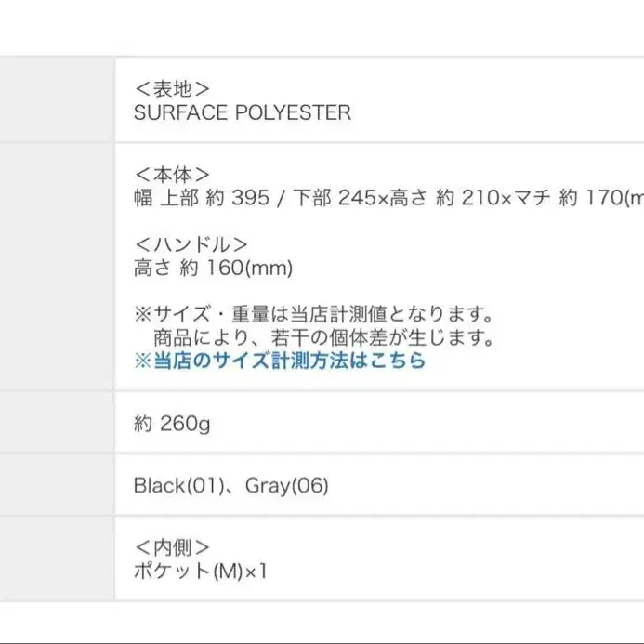Screen dimensions: 644x644
Task: Select the <ハンドル> heading
Action: (191, 244)
